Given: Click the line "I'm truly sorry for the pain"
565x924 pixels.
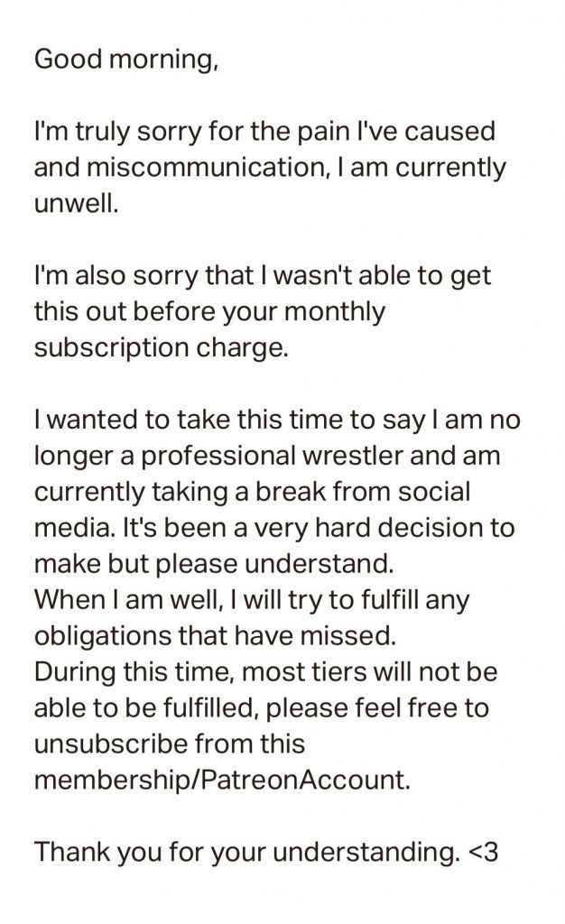Looking at the screenshot, I should click(264, 132).
